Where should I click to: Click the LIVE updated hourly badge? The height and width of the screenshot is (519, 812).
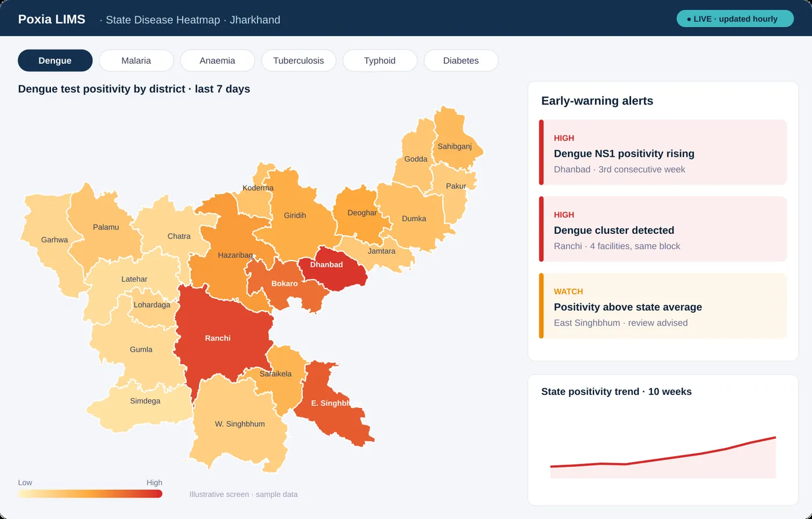735,19
